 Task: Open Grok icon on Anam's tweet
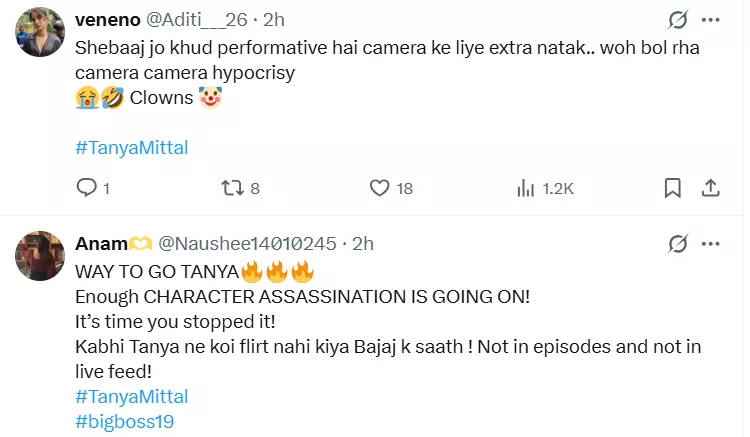pyautogui.click(x=677, y=244)
